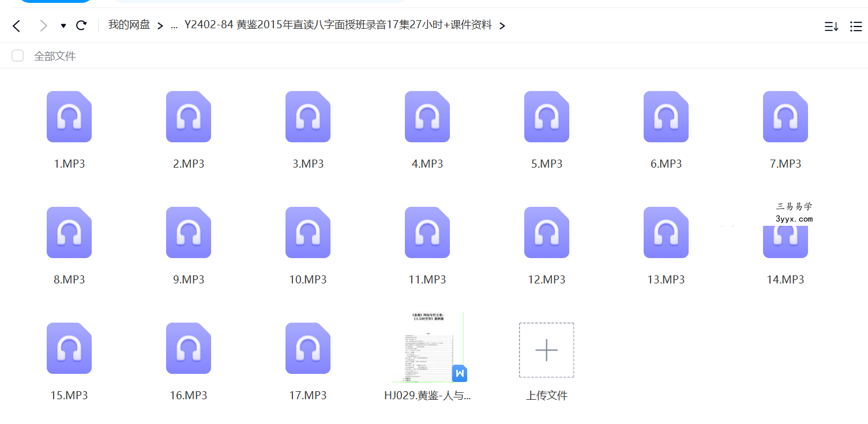Select the 6.MP3 audio file icon
Screen dimensions: 868x424
pyautogui.click(x=666, y=116)
